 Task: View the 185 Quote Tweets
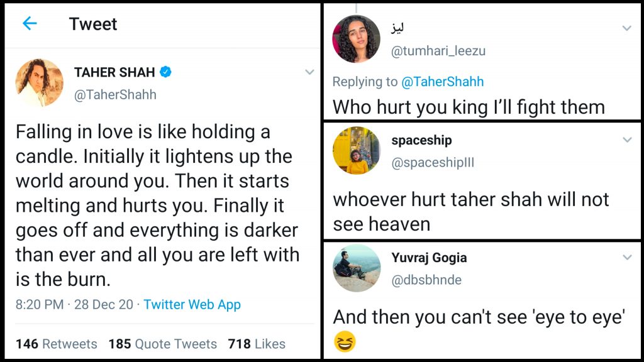point(162,344)
